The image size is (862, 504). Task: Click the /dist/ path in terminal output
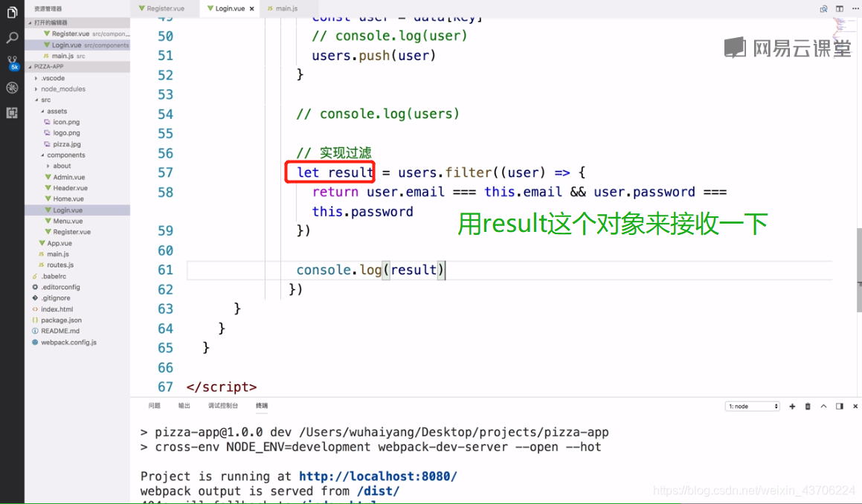coord(378,491)
